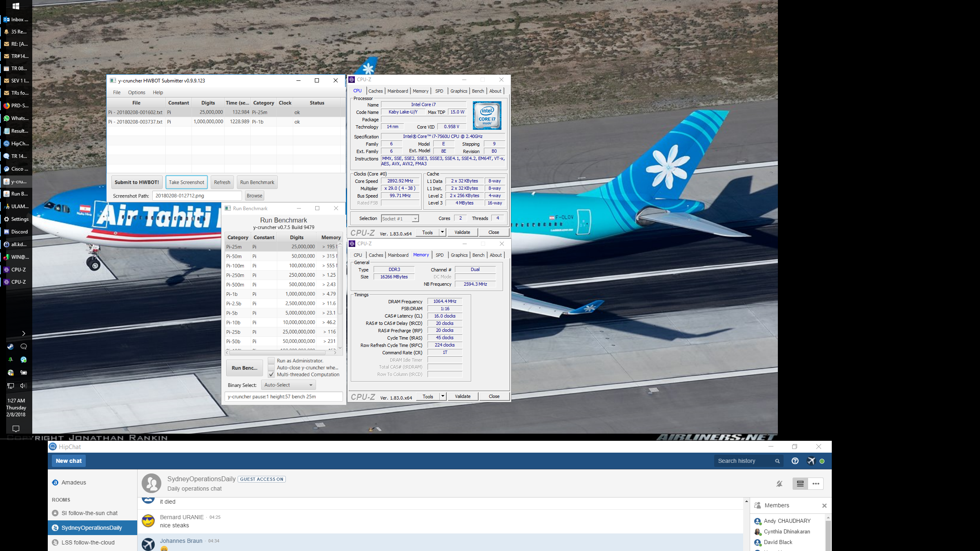Toggle Run as Administrator checkbox
Viewport: 980px width, 551px height.
[x=271, y=361]
